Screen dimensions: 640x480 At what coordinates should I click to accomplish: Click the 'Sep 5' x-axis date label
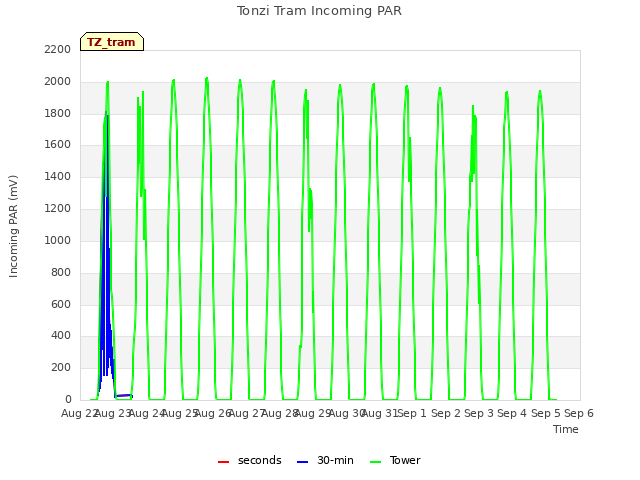546,413
